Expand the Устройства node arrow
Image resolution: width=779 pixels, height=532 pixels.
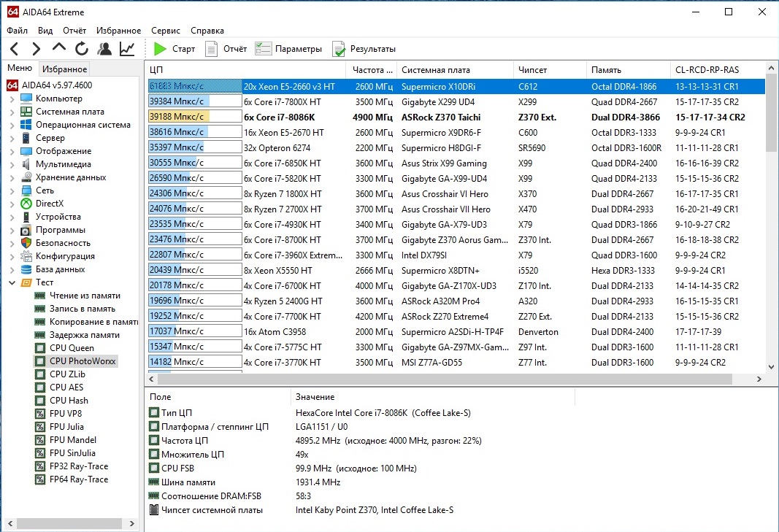click(x=12, y=217)
